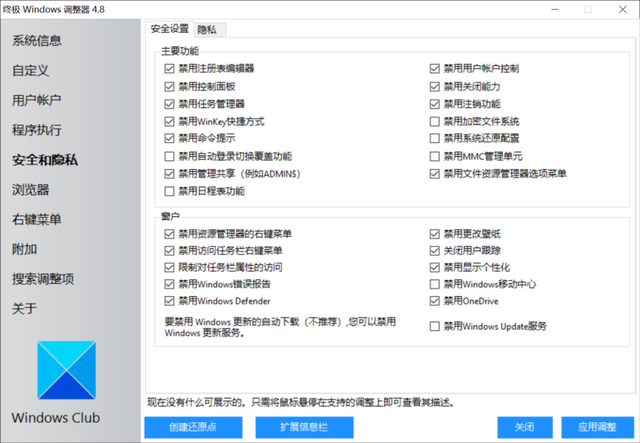Screen dimensions: 640x443
Task: Click the 关闭 button
Action: 525,427
